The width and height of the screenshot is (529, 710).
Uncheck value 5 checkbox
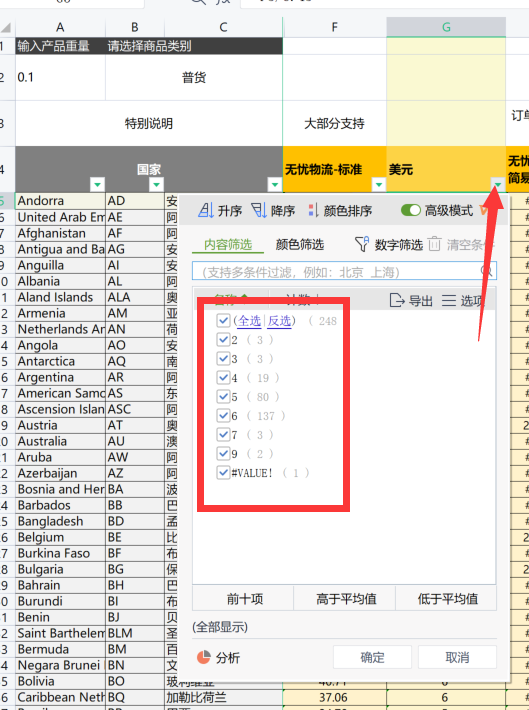223,397
